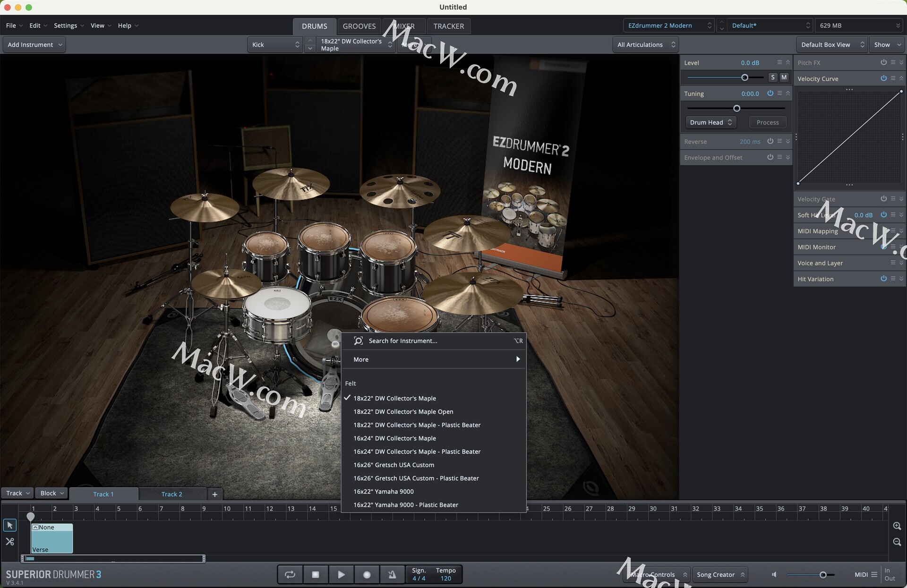Toggle the Reverse power button
Screen dimensions: 907x588
(770, 141)
